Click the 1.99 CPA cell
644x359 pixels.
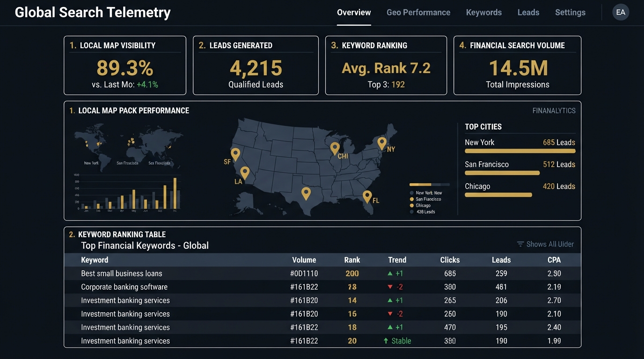(x=554, y=341)
